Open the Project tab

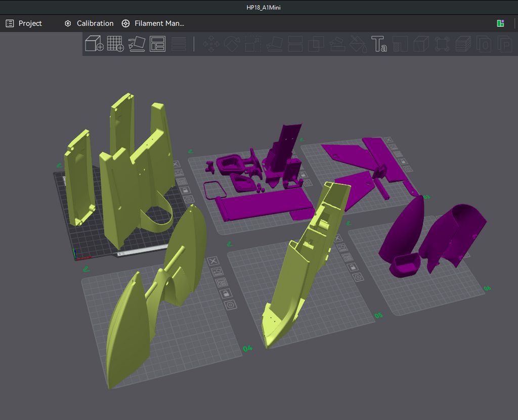point(24,23)
